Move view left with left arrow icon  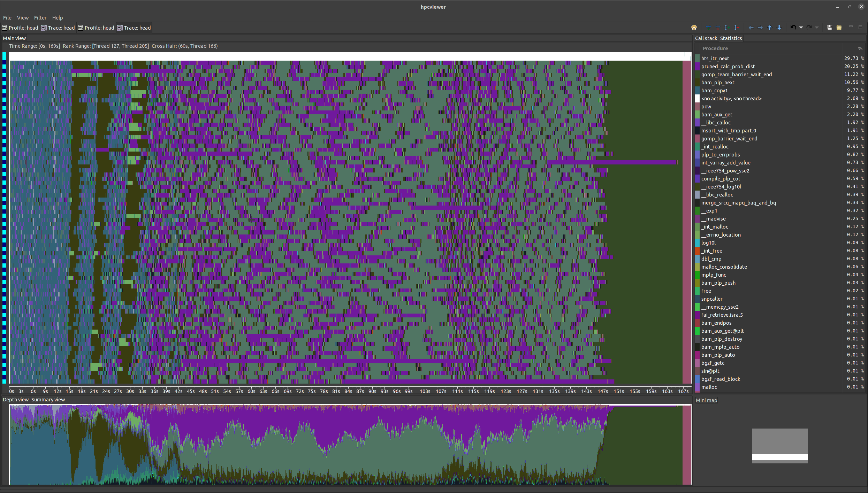[x=751, y=28]
